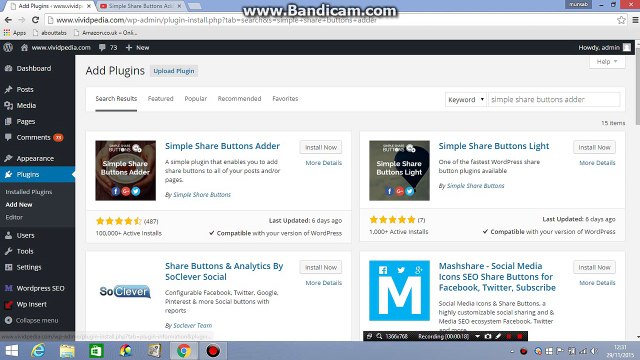Click Bandicam recorder camera screenshot icon

pyautogui.click(x=488, y=336)
